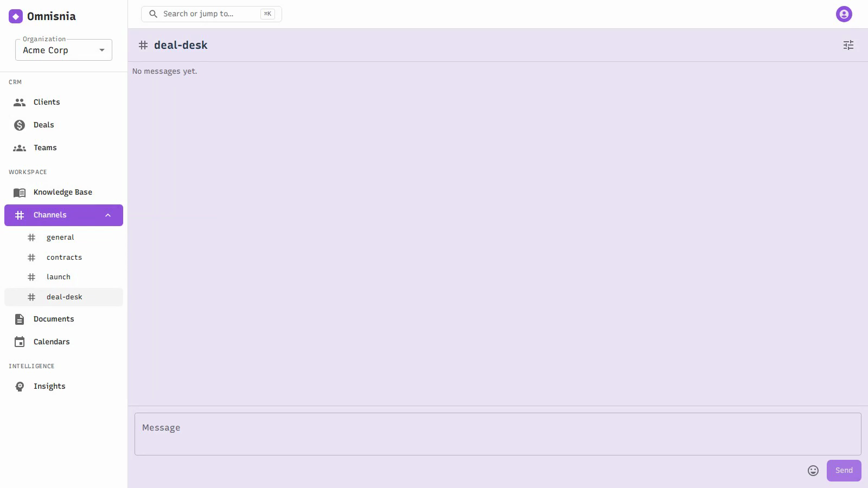Click the user account avatar

844,14
